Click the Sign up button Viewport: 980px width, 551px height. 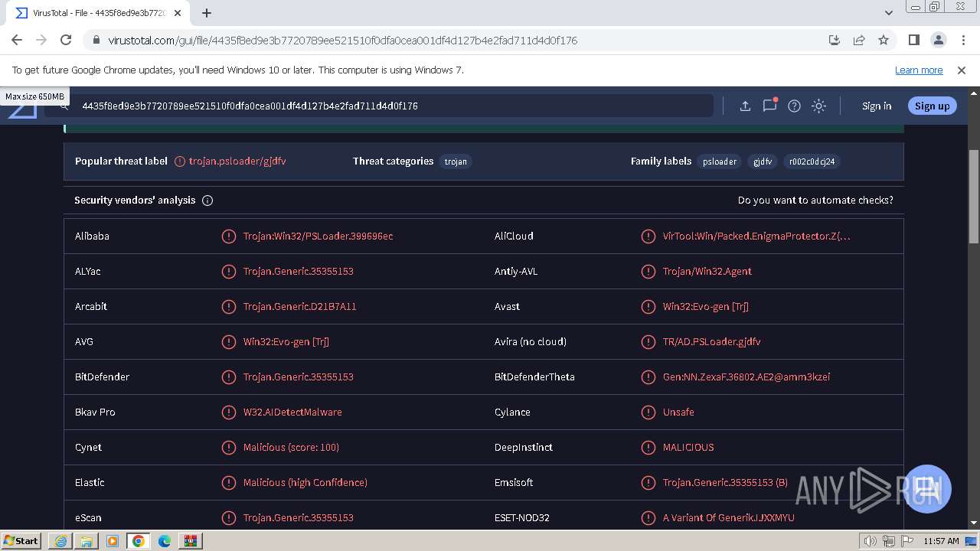click(x=932, y=106)
